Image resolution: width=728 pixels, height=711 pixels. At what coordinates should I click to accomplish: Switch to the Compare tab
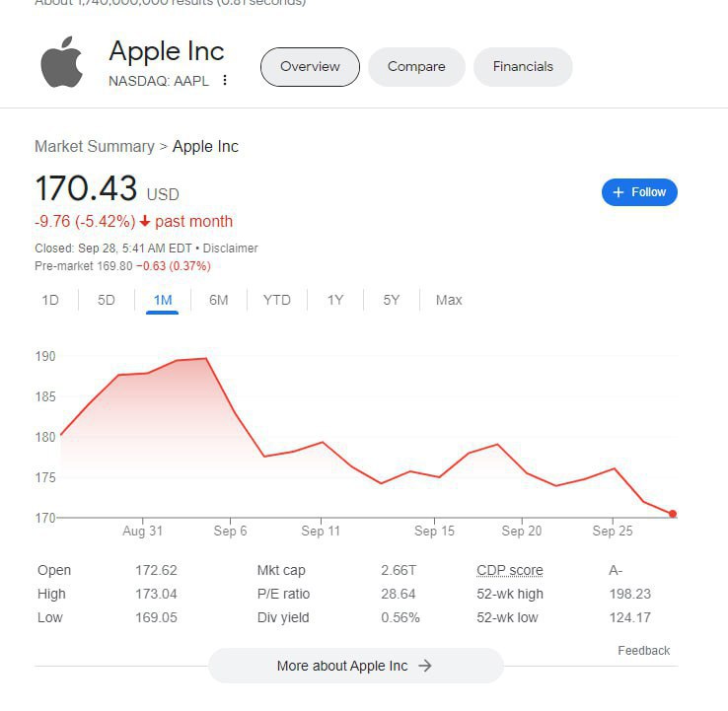[416, 67]
